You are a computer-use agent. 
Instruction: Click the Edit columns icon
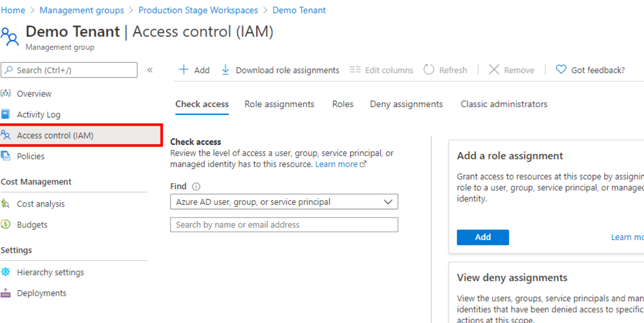(x=355, y=70)
